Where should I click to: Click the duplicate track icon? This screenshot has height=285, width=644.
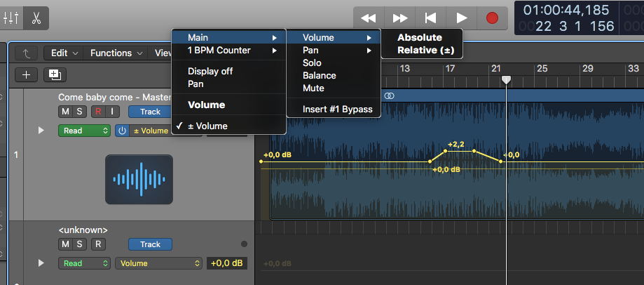[x=53, y=75]
